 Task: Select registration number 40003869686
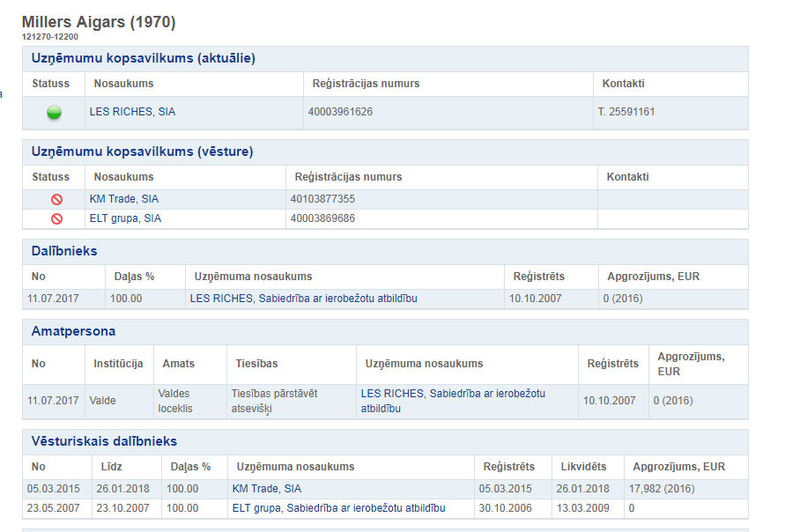(x=322, y=218)
